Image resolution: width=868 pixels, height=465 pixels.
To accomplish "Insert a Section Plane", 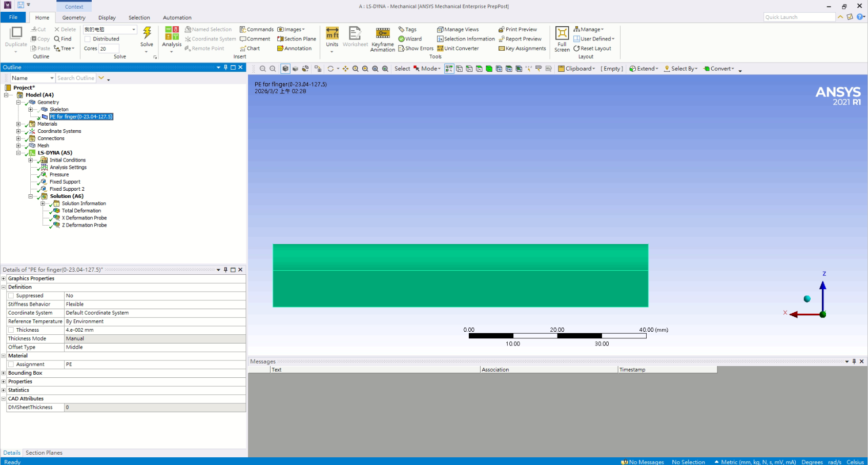I will click(x=297, y=39).
